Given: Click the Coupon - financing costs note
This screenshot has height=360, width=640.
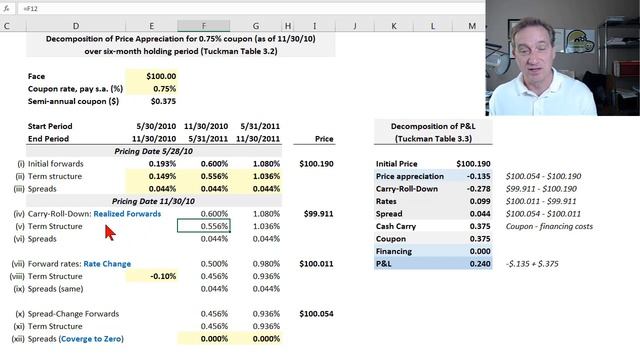Looking at the screenshot, I should pyautogui.click(x=549, y=227).
